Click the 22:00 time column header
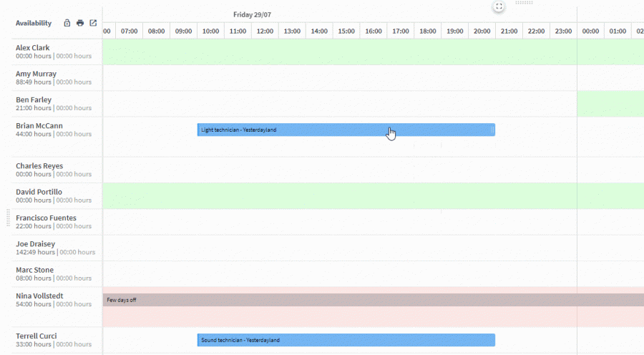 pos(536,31)
